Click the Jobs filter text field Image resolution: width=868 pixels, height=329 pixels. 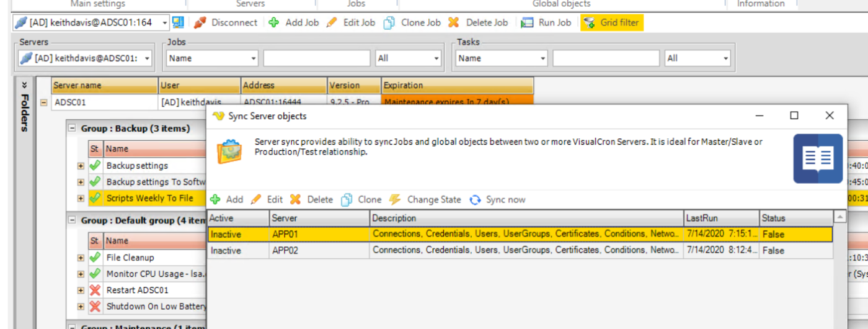316,58
